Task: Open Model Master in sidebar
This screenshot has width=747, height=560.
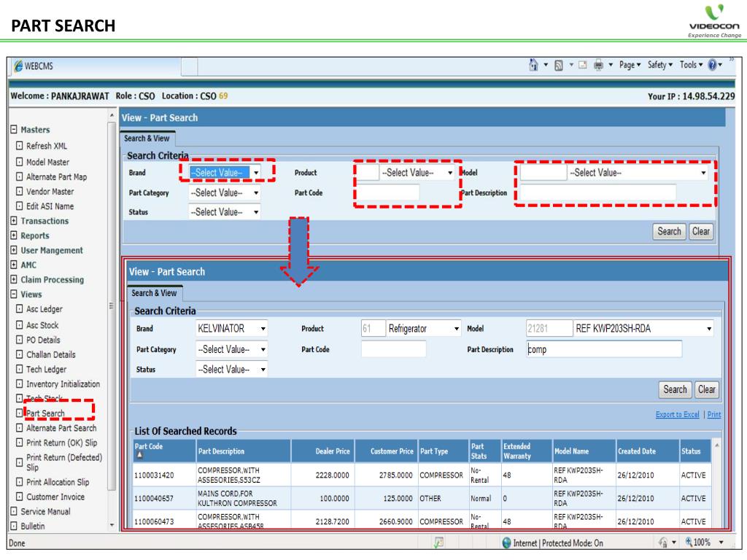Action: click(47, 162)
